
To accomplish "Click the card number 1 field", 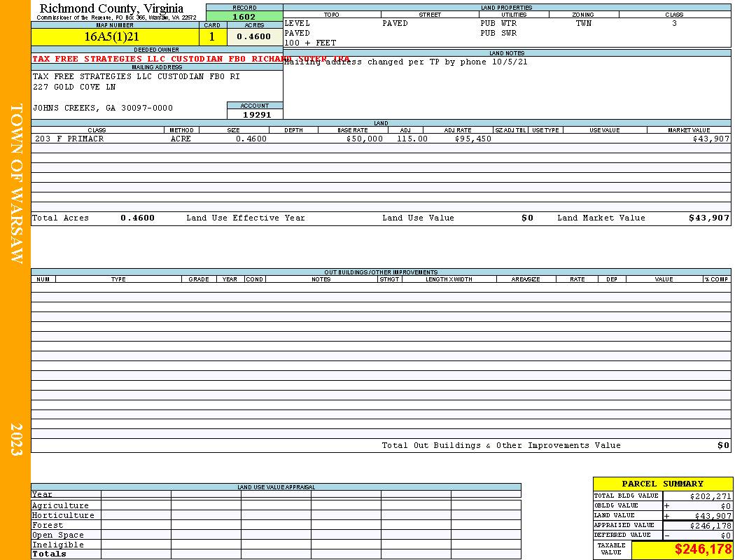I will (x=212, y=36).
